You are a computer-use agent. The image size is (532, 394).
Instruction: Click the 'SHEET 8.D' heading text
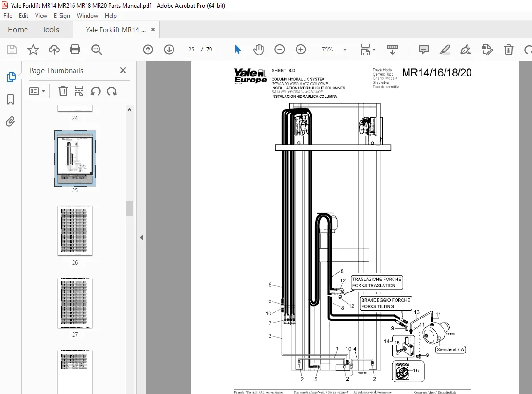click(x=284, y=71)
